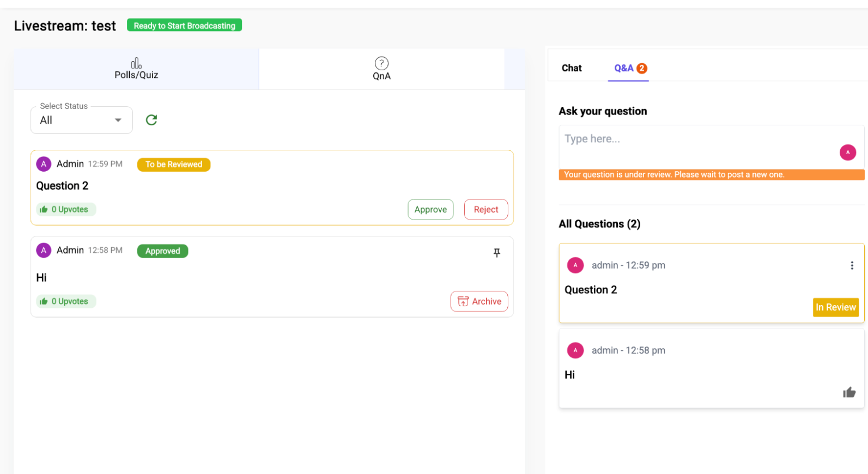The height and width of the screenshot is (474, 868).
Task: Click the 'To be Reviewed' status badge
Action: tap(173, 165)
